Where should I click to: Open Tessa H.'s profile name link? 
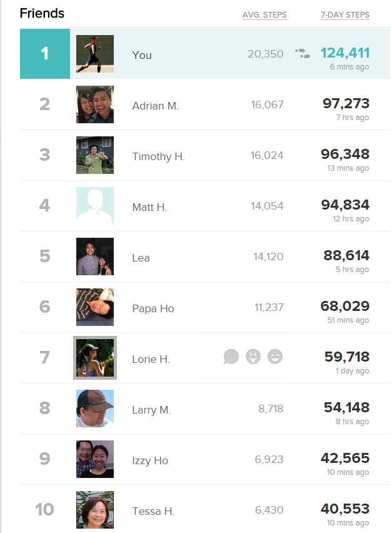(x=153, y=511)
